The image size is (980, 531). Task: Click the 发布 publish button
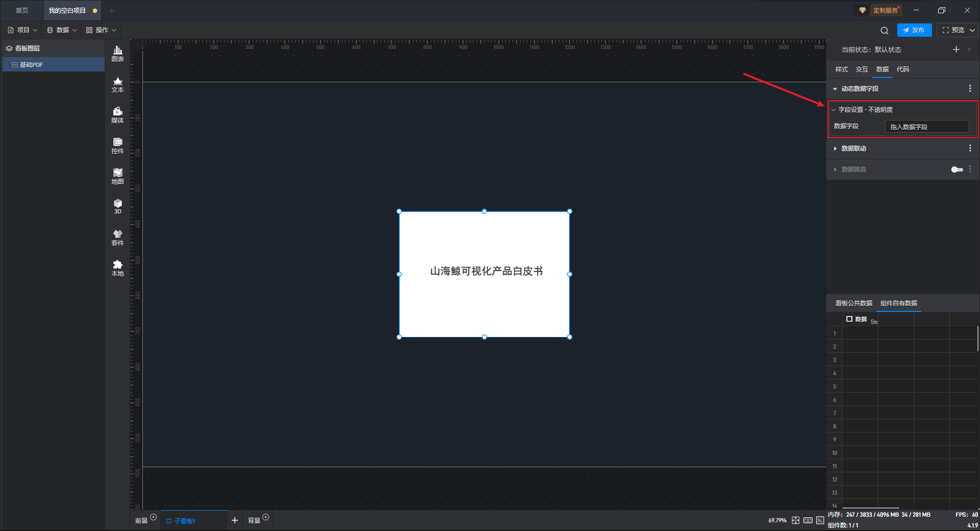tap(914, 30)
